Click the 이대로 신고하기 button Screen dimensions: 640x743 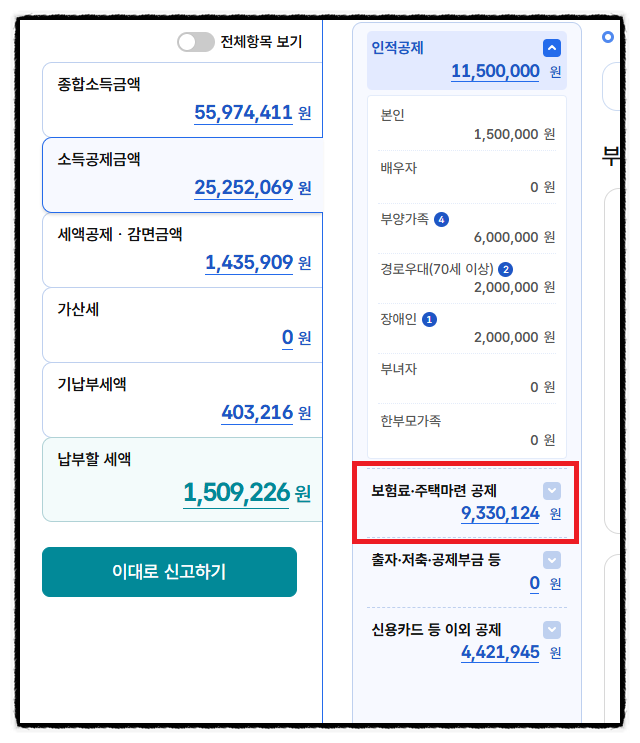coord(169,571)
